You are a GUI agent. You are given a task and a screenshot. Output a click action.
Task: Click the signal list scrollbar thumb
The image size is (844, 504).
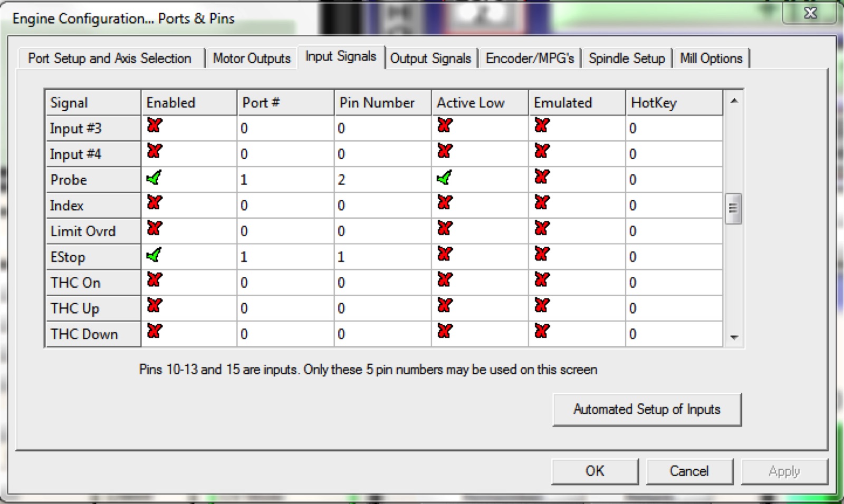pyautogui.click(x=733, y=208)
